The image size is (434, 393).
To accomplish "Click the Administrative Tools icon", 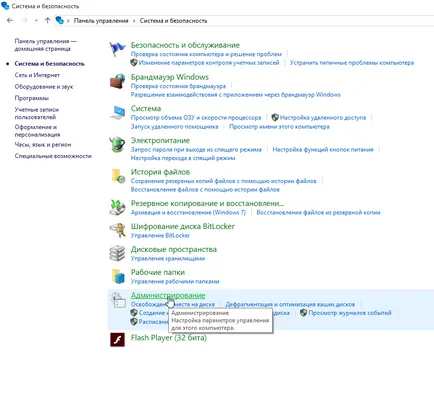I will coord(118,300).
